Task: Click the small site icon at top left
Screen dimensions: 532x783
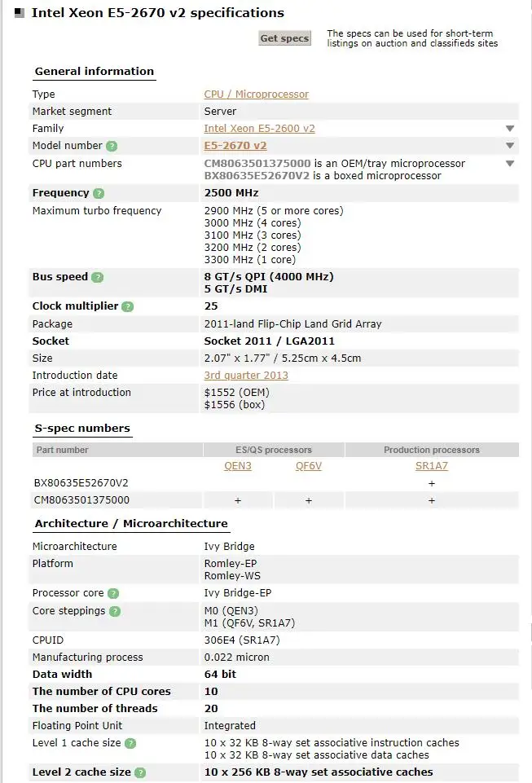Action: [x=18, y=12]
